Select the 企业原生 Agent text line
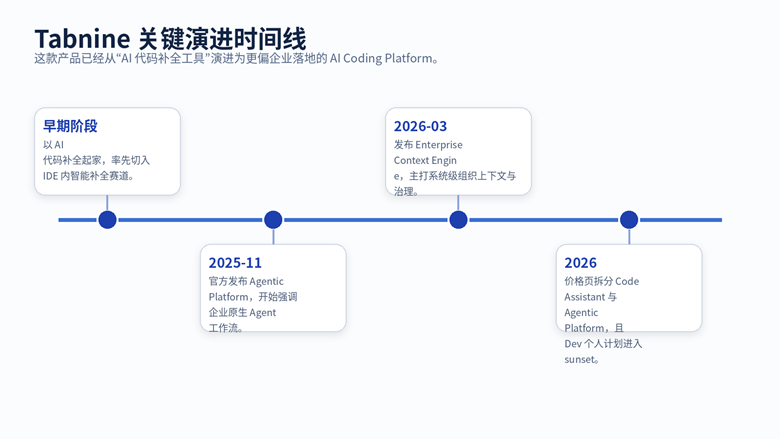 (242, 313)
